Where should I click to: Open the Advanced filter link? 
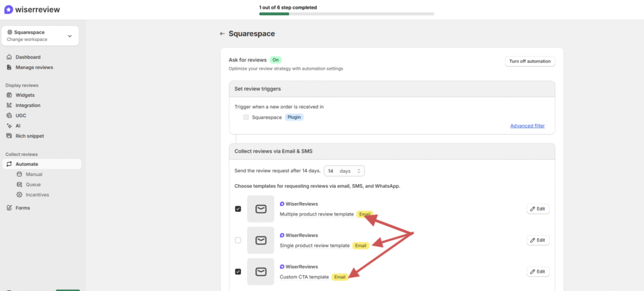point(527,126)
